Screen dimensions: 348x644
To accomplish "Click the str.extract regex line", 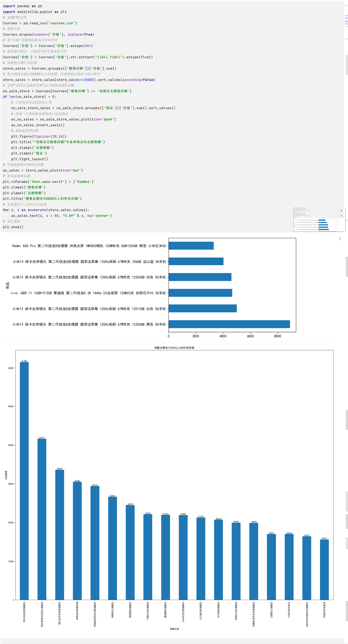I will click(x=78, y=57).
